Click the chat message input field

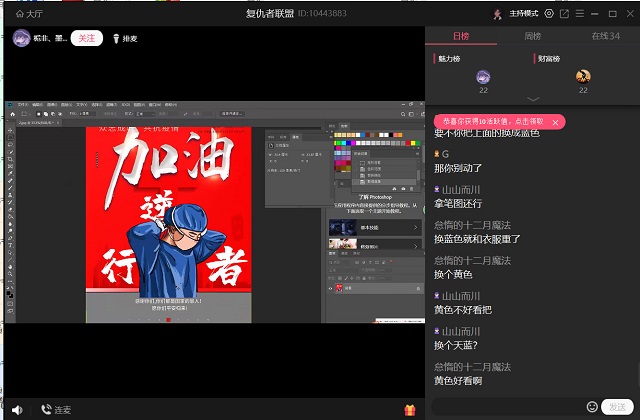click(508, 407)
